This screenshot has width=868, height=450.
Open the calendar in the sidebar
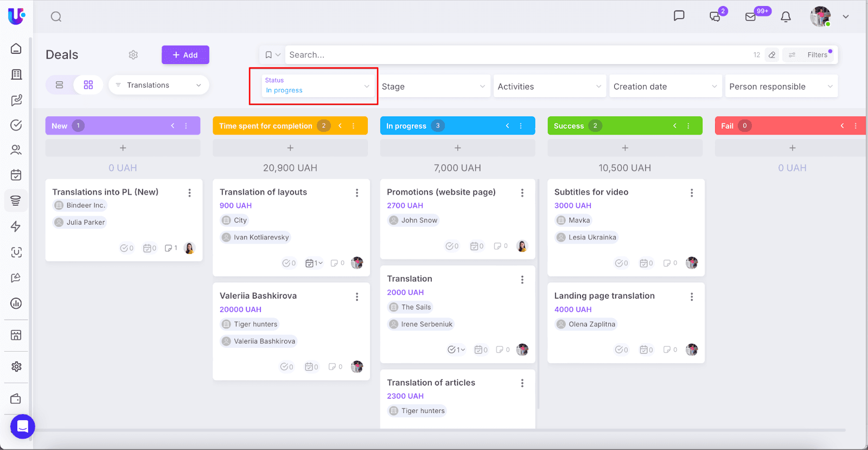16,175
